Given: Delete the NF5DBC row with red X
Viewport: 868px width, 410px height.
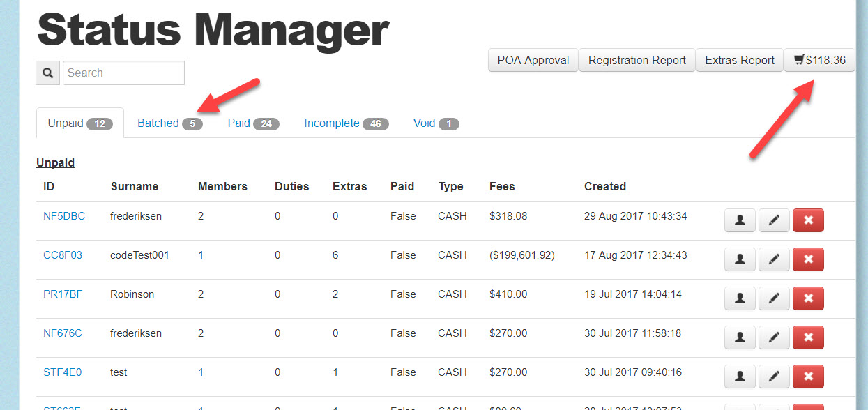Looking at the screenshot, I should (808, 220).
